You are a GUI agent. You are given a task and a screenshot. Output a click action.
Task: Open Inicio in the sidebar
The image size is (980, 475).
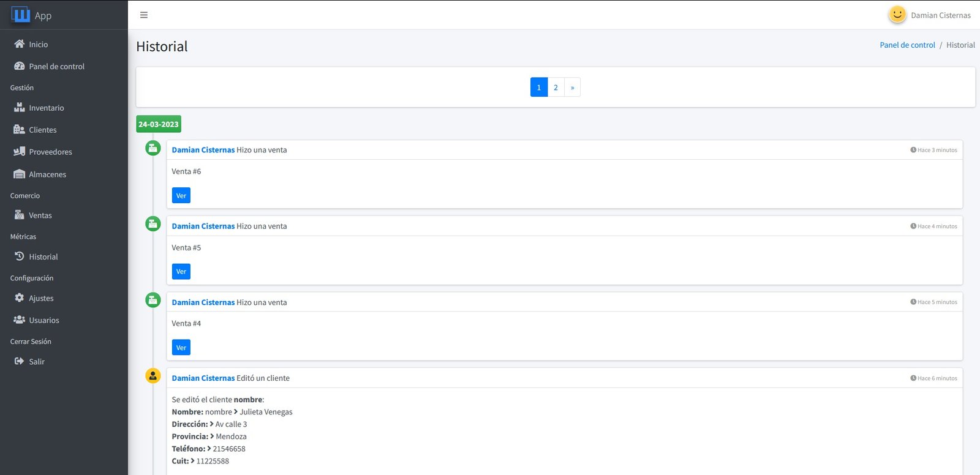(64, 44)
